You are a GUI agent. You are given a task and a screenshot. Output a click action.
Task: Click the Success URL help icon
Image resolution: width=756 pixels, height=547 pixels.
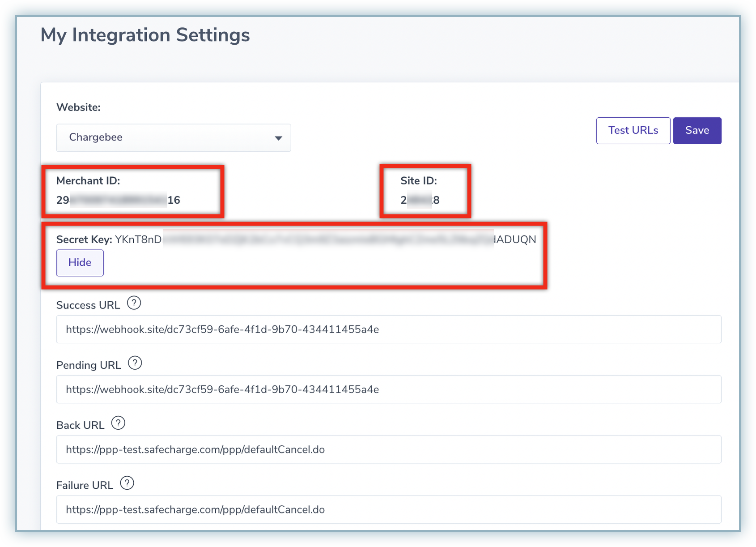click(x=134, y=303)
